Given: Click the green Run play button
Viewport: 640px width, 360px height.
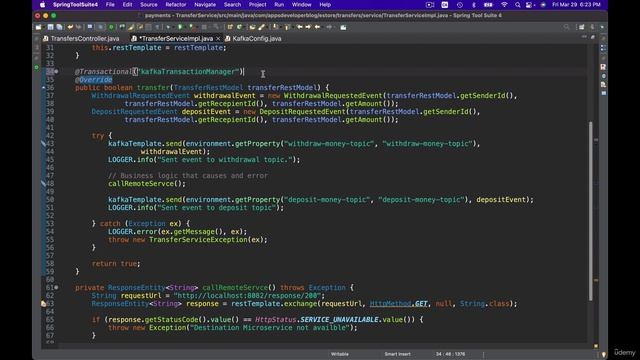Looking at the screenshot, I should [180, 27].
